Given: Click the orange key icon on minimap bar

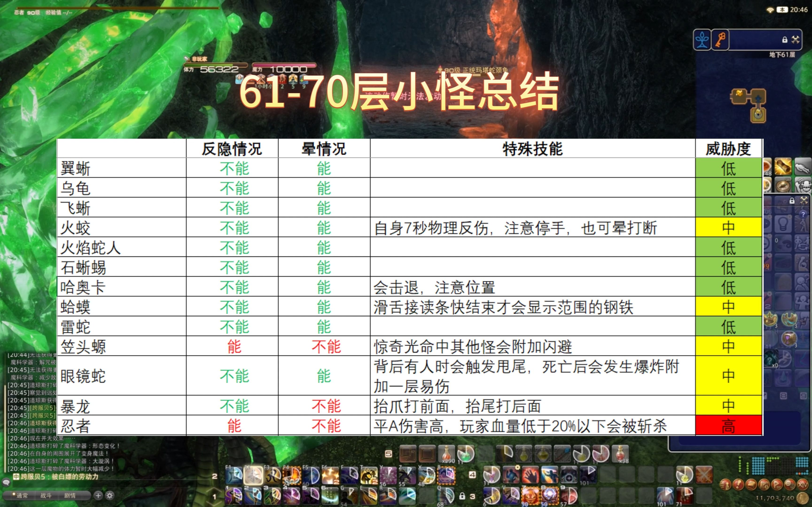Looking at the screenshot, I should pos(720,40).
